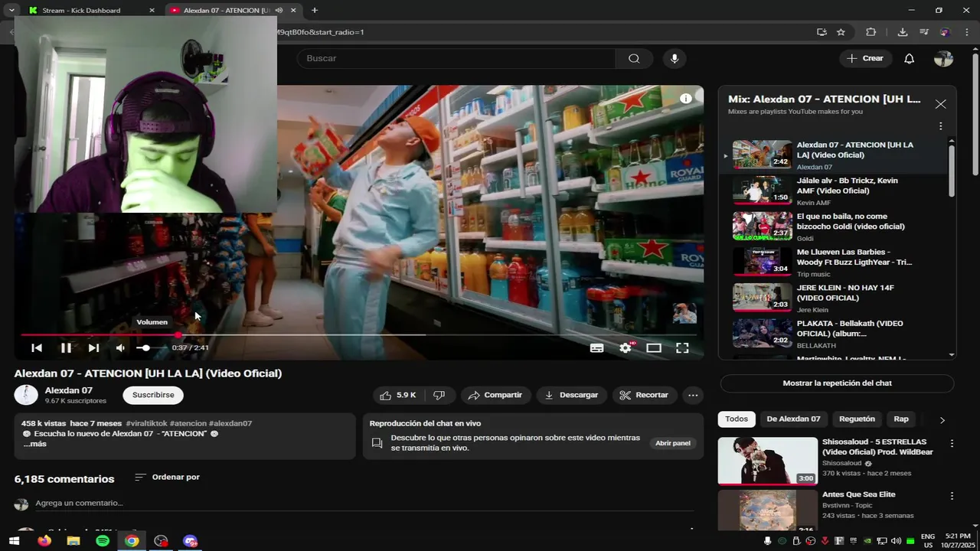
Task: Dislike the video with thumbs down
Action: click(x=439, y=395)
